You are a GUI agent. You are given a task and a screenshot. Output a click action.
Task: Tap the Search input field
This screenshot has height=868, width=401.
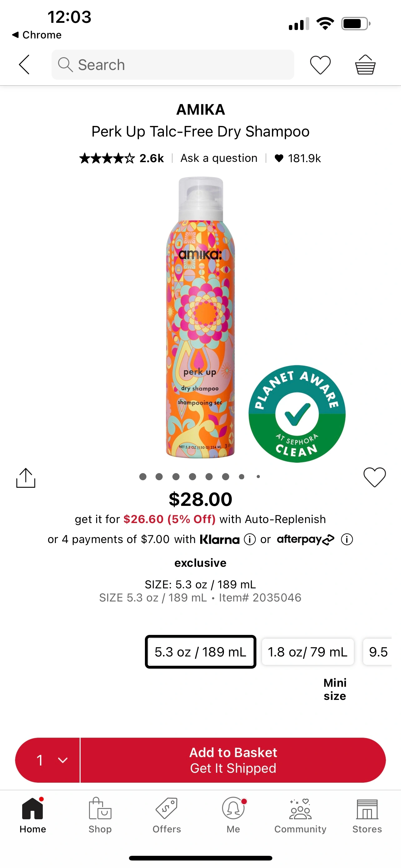(x=173, y=65)
